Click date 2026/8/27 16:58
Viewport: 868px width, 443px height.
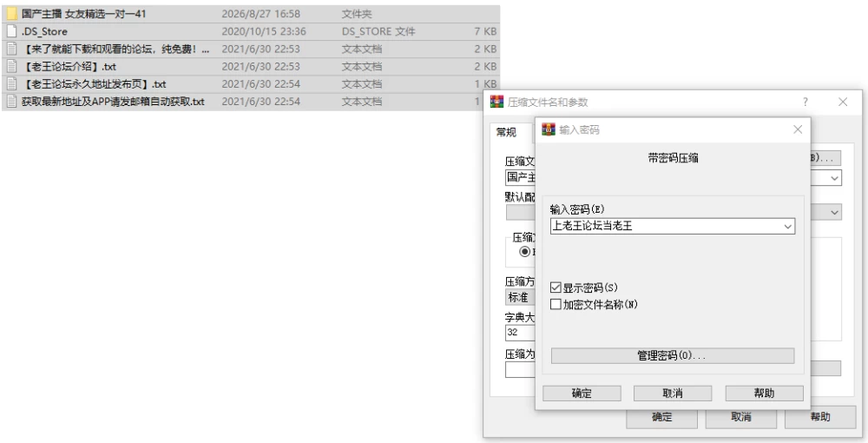[x=260, y=14]
